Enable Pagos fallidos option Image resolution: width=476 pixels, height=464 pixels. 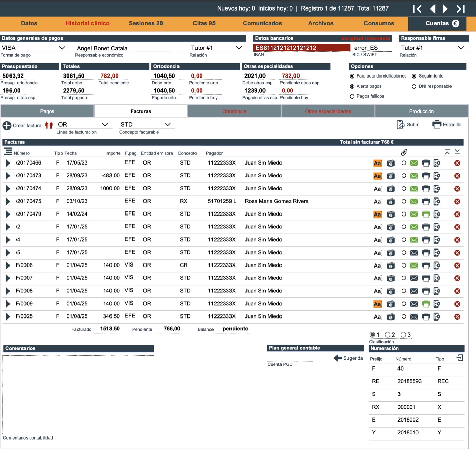coord(352,97)
